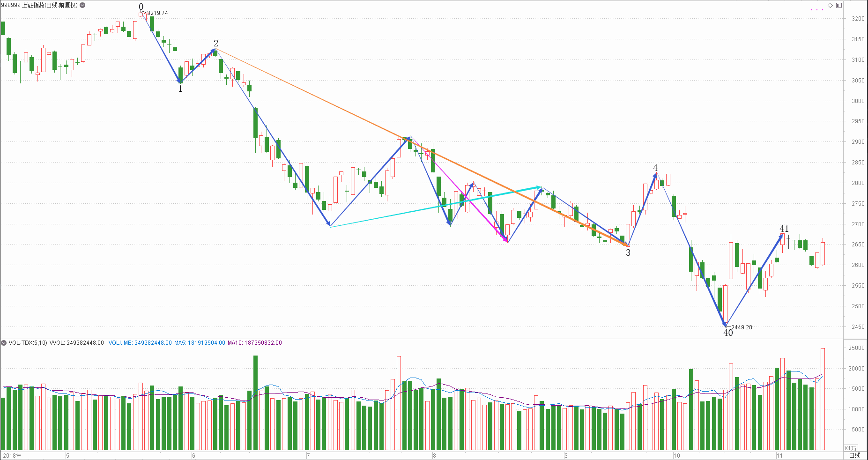This screenshot has width=868, height=460.
Task: Click the high price label 3219.74
Action: [157, 13]
